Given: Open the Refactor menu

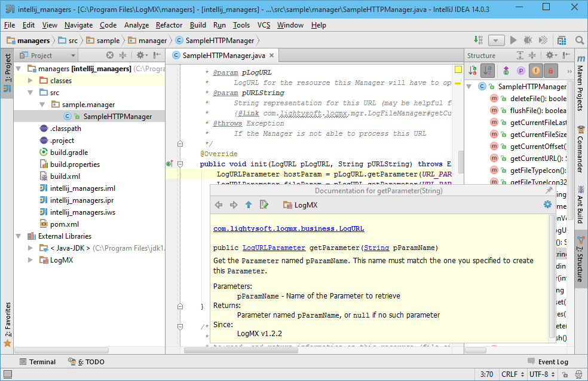Looking at the screenshot, I should [169, 25].
